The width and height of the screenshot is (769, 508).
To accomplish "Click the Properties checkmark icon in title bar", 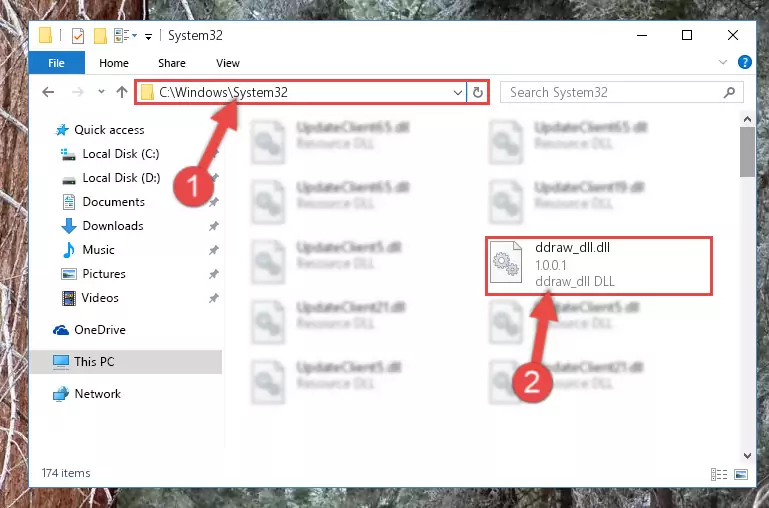I will (77, 36).
